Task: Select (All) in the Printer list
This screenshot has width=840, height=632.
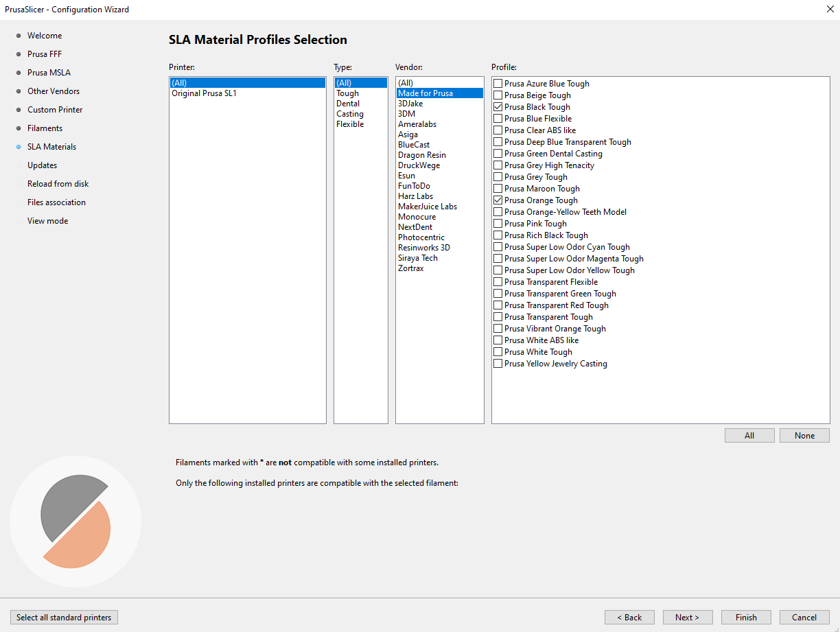Action: tap(248, 83)
